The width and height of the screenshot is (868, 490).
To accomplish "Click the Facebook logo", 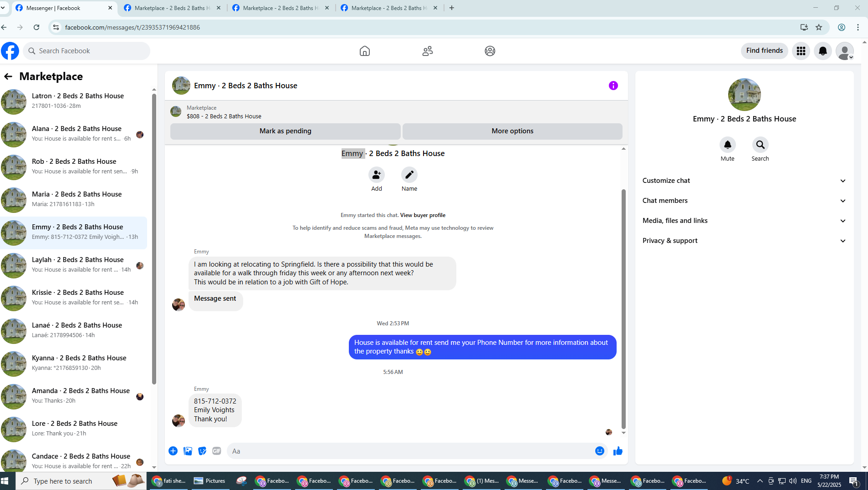I will pyautogui.click(x=10, y=51).
